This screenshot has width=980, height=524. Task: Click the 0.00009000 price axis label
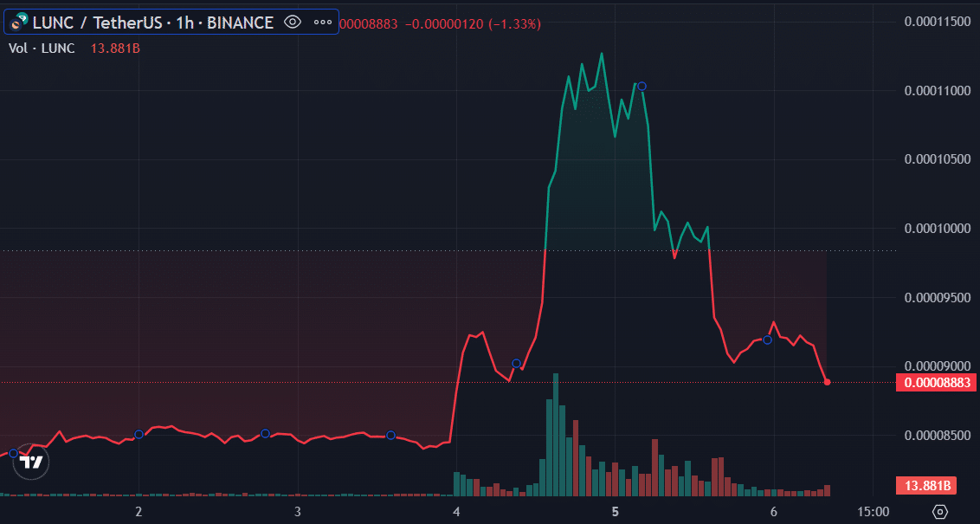(938, 366)
